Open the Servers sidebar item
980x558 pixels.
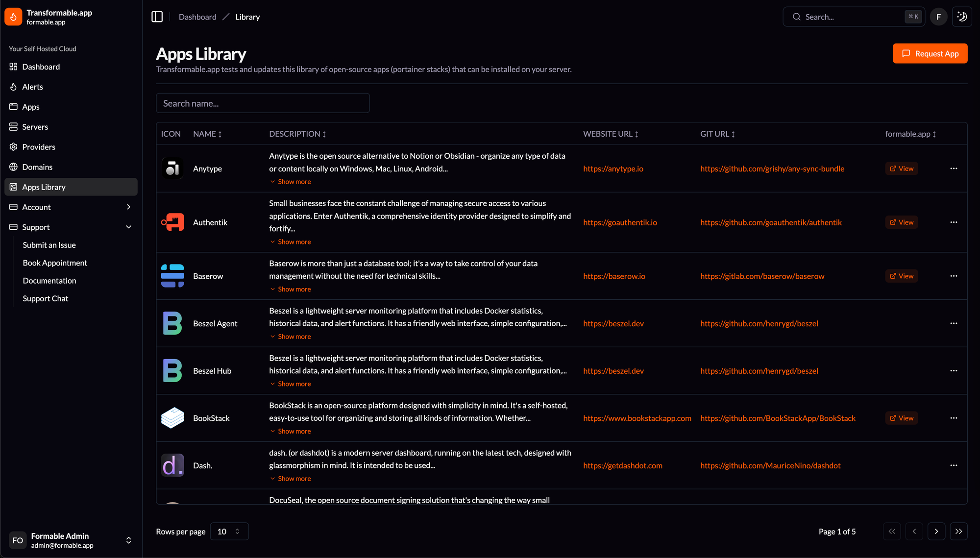point(35,126)
